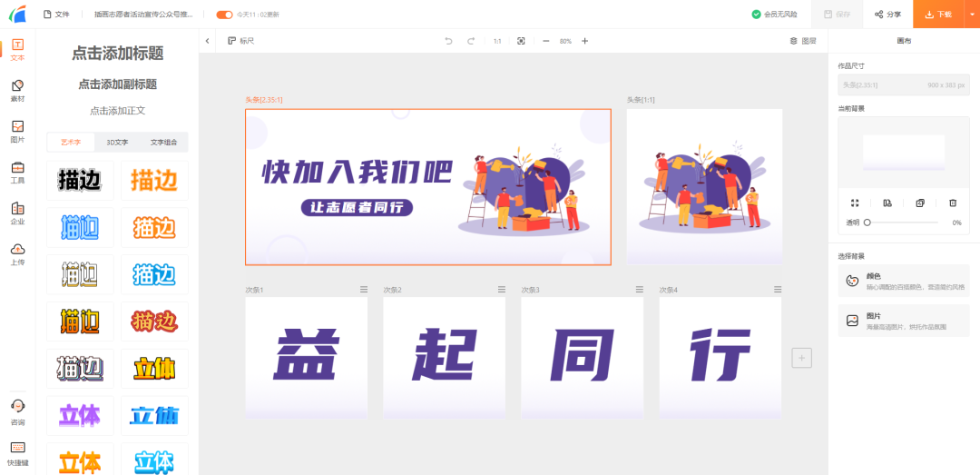Click the background fullscreen-fit icon

point(855,203)
